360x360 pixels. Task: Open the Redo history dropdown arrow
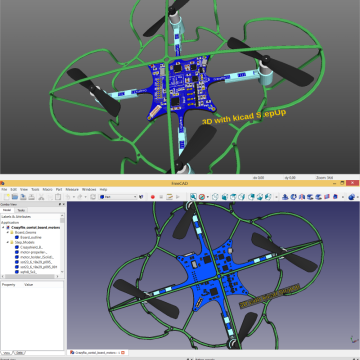(85, 197)
